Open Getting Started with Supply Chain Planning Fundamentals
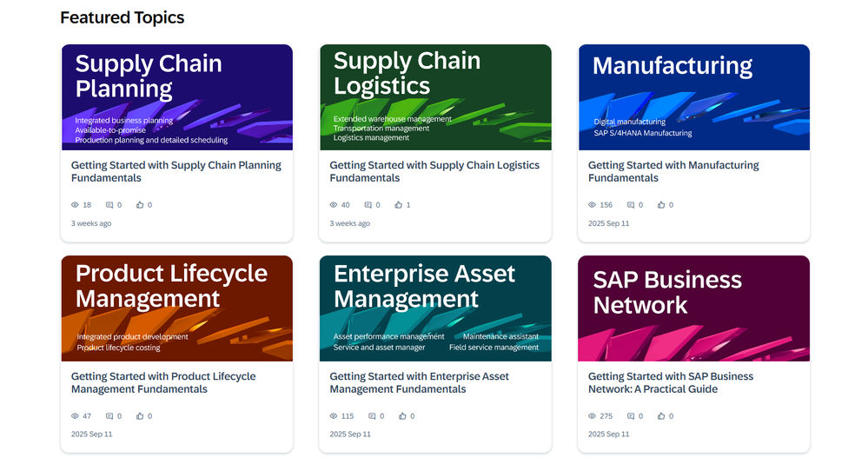Screen dimensions: 868x464 176,172
